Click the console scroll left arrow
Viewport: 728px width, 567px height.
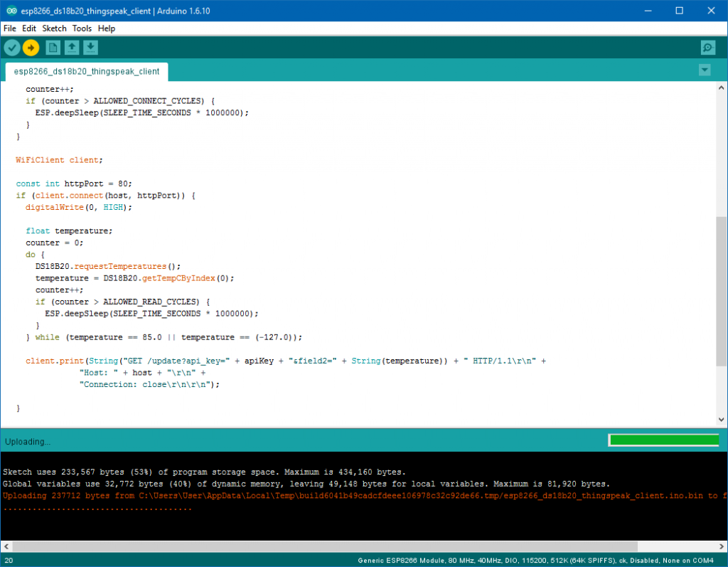(x=6, y=546)
